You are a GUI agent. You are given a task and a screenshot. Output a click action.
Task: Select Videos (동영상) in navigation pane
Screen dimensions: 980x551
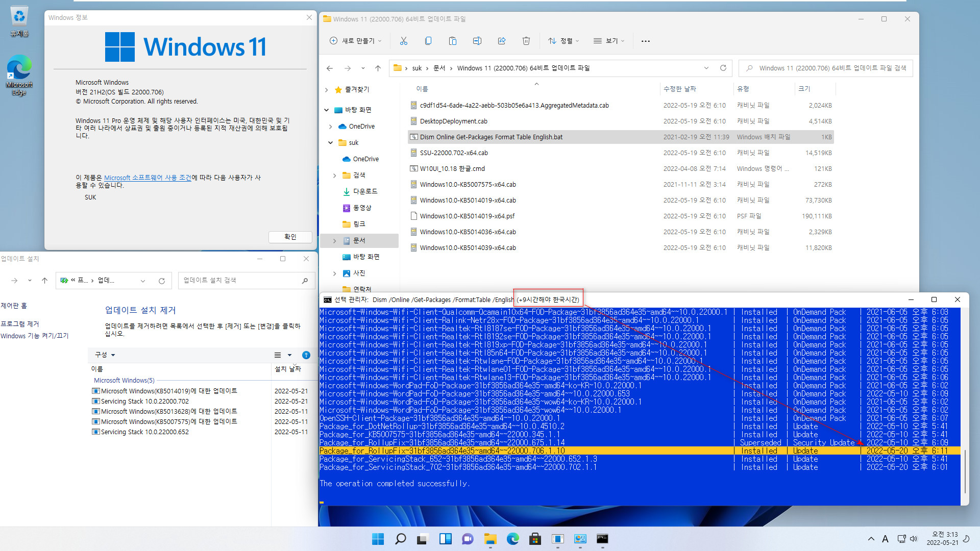(362, 208)
